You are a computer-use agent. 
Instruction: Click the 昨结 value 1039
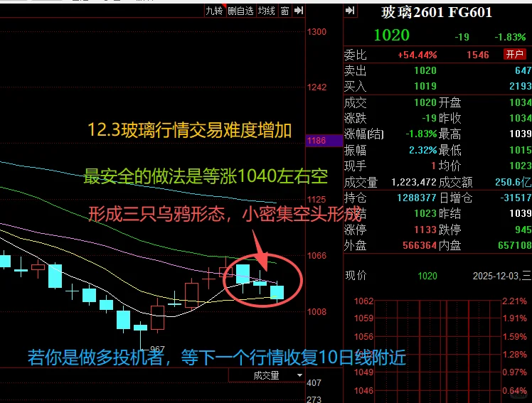(521, 213)
